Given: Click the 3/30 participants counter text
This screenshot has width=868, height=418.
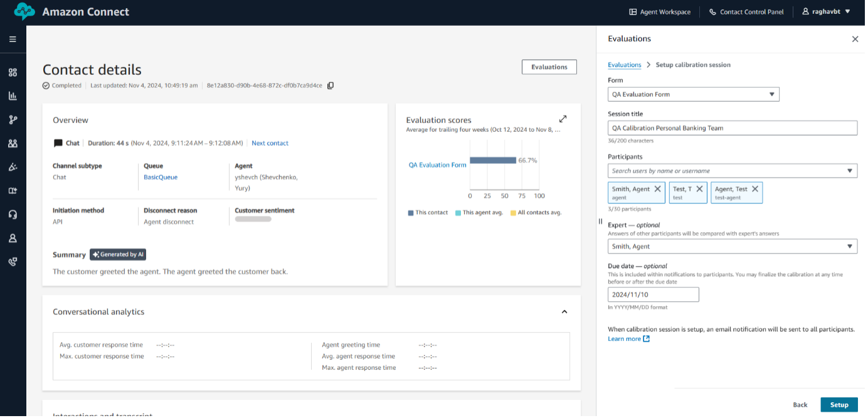Looking at the screenshot, I should [x=629, y=209].
